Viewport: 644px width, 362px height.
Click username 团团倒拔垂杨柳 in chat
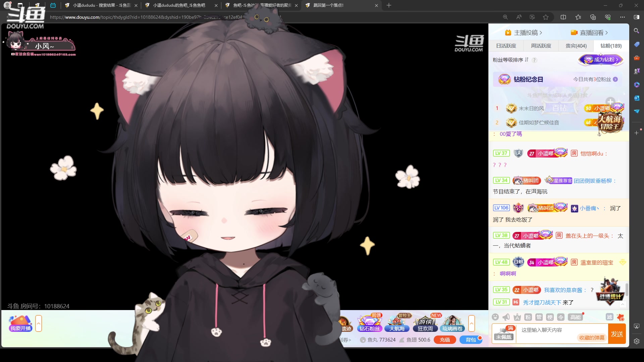(593, 181)
